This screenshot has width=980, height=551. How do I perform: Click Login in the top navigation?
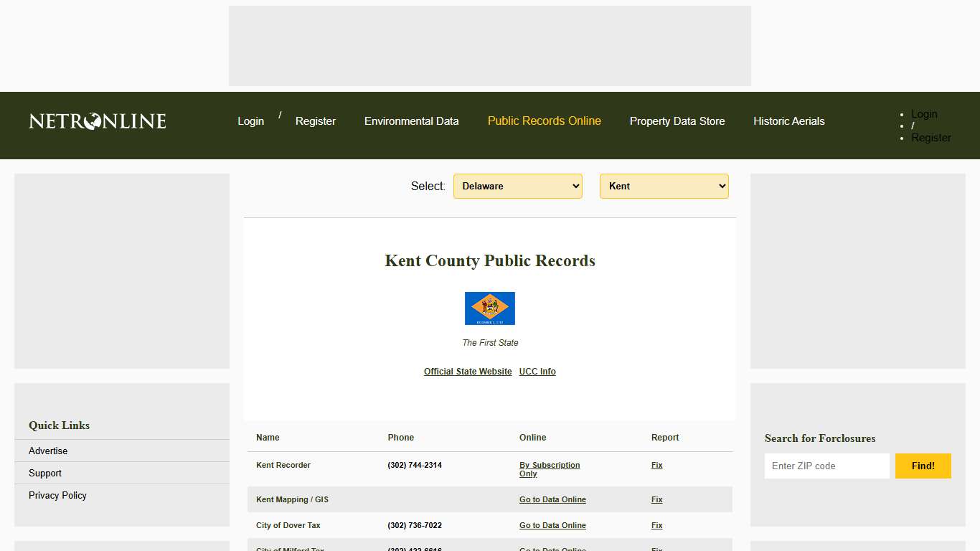250,121
